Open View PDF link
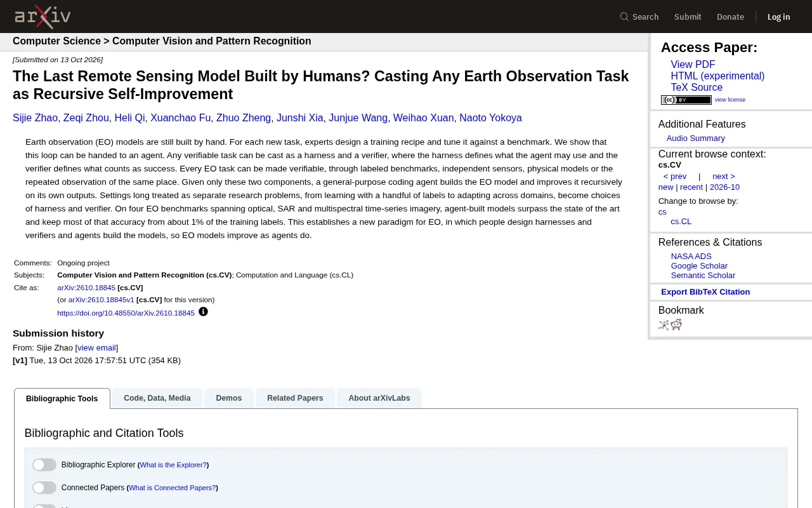This screenshot has width=812, height=508. [x=693, y=65]
